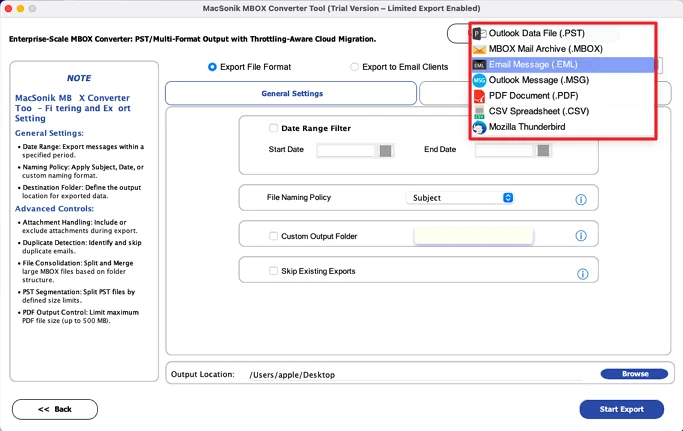Show info for Skip Existing Exports
683x431 pixels.
point(582,274)
